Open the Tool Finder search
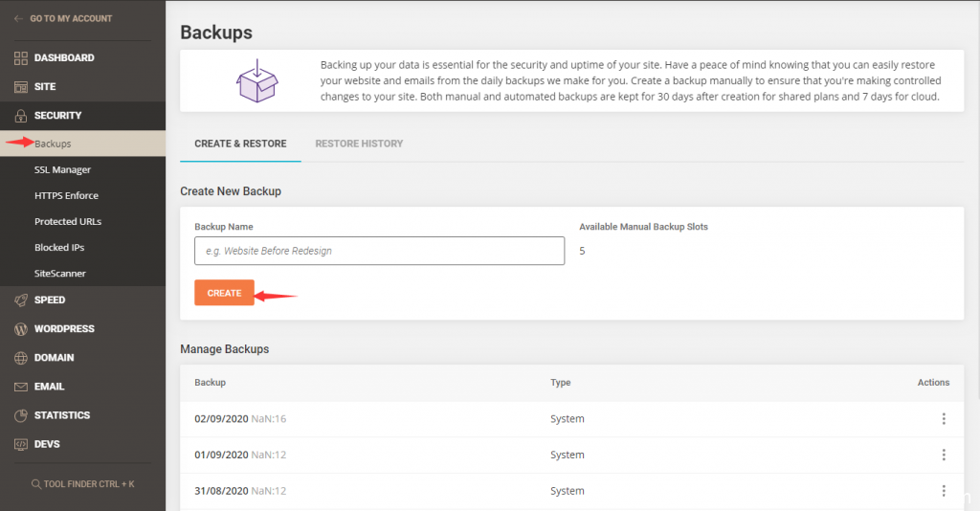Screen dimensions: 980x511 82,484
